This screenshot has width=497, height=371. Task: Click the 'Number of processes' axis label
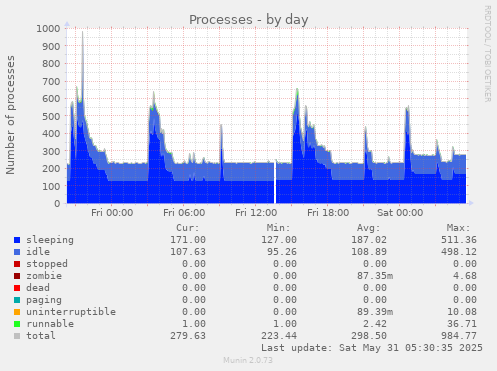[10, 115]
